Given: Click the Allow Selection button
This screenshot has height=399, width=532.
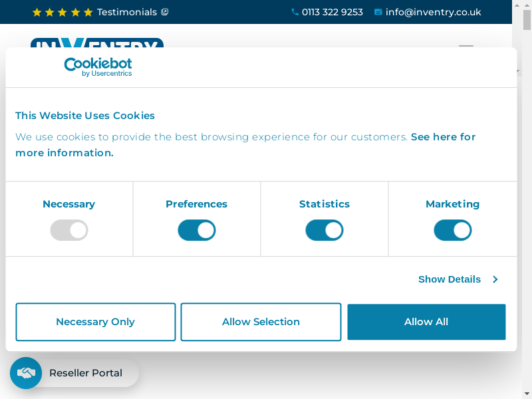Looking at the screenshot, I should click(261, 322).
